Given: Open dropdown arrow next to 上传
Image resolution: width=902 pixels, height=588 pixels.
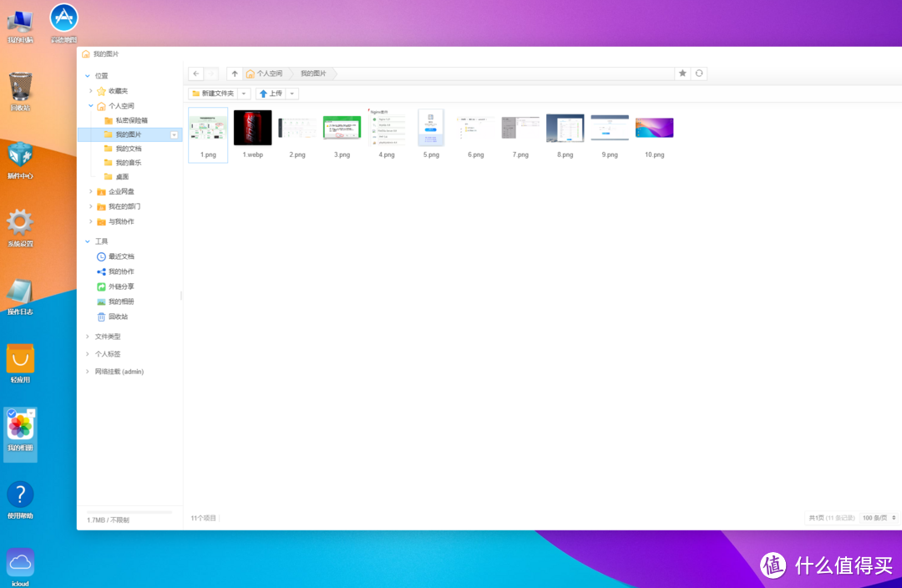Looking at the screenshot, I should click(292, 94).
